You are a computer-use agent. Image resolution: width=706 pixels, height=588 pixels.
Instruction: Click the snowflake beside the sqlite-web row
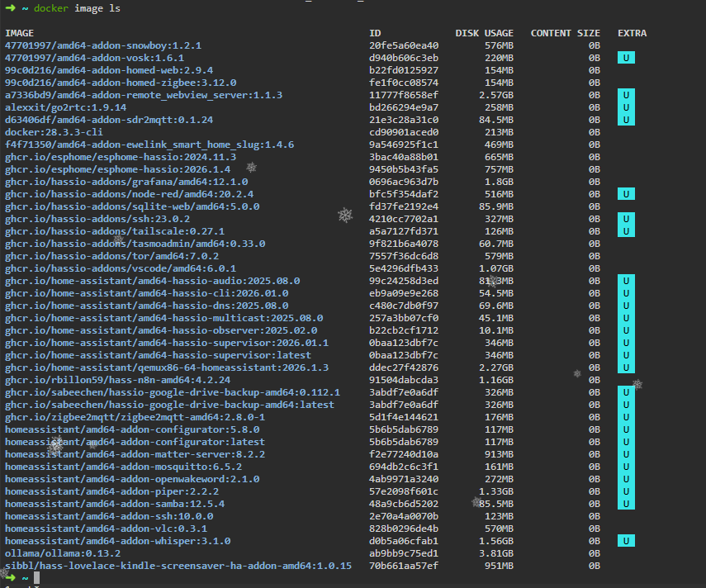[345, 215]
